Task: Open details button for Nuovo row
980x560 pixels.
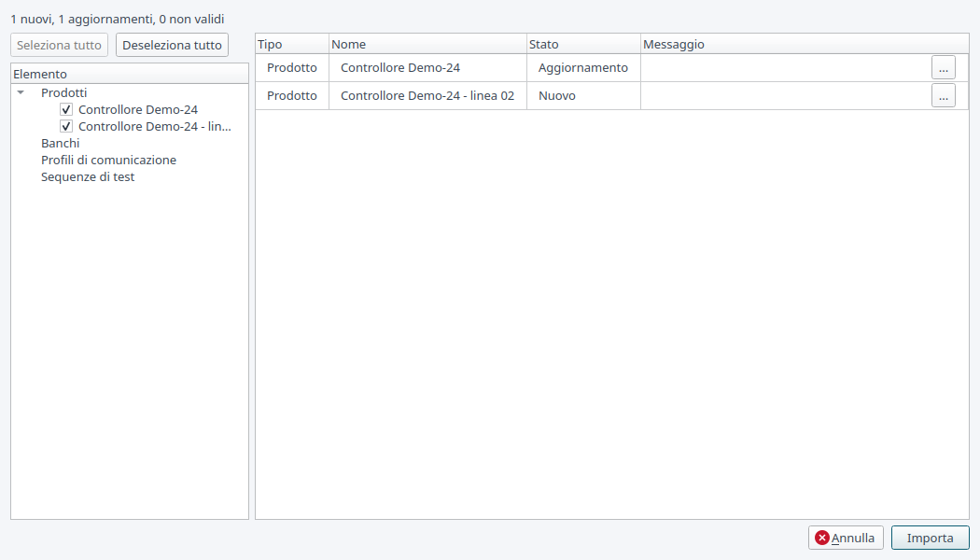Action: point(943,95)
